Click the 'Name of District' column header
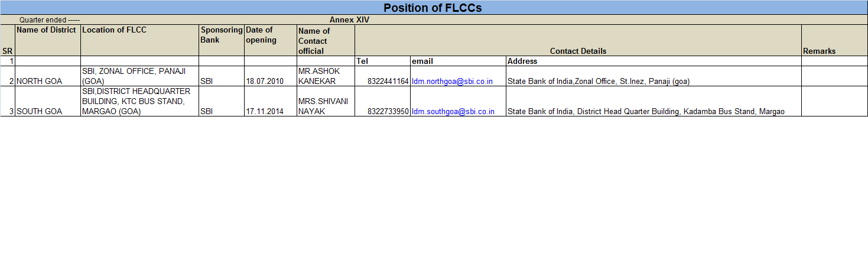868x272 pixels. click(x=47, y=30)
